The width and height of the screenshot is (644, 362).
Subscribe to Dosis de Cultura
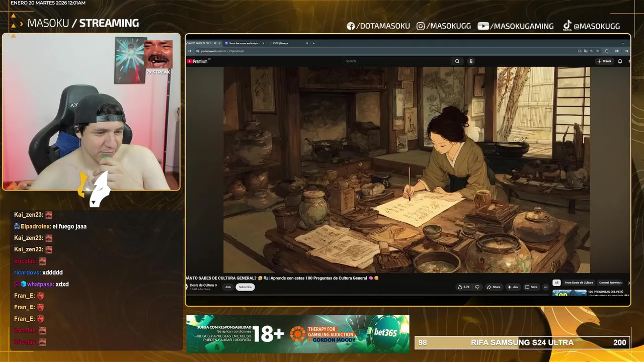[x=245, y=287]
